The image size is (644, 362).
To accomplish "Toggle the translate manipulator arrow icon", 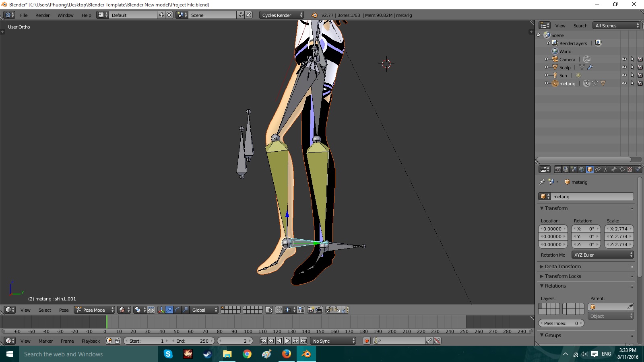I will coord(169,310).
